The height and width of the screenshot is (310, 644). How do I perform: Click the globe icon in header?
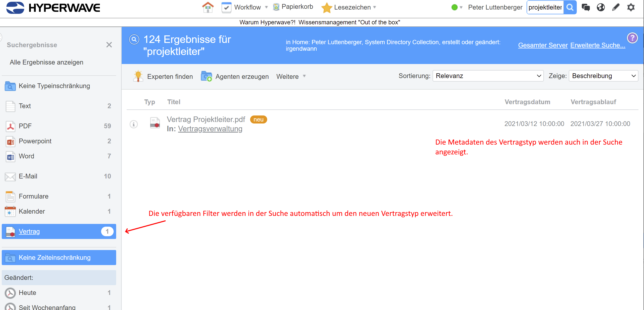[601, 7]
